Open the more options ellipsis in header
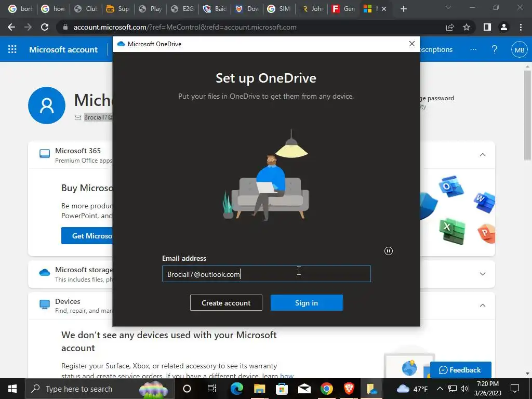Image resolution: width=532 pixels, height=399 pixels. tap(473, 49)
